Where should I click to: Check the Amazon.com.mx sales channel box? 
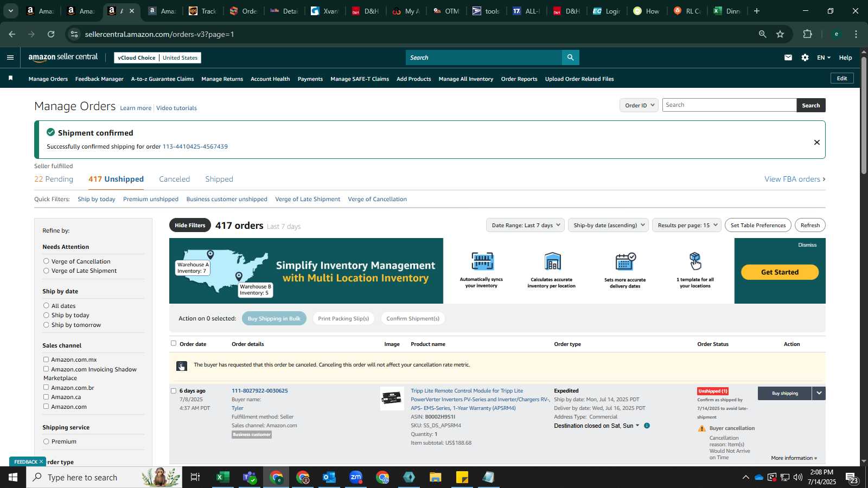[46, 359]
